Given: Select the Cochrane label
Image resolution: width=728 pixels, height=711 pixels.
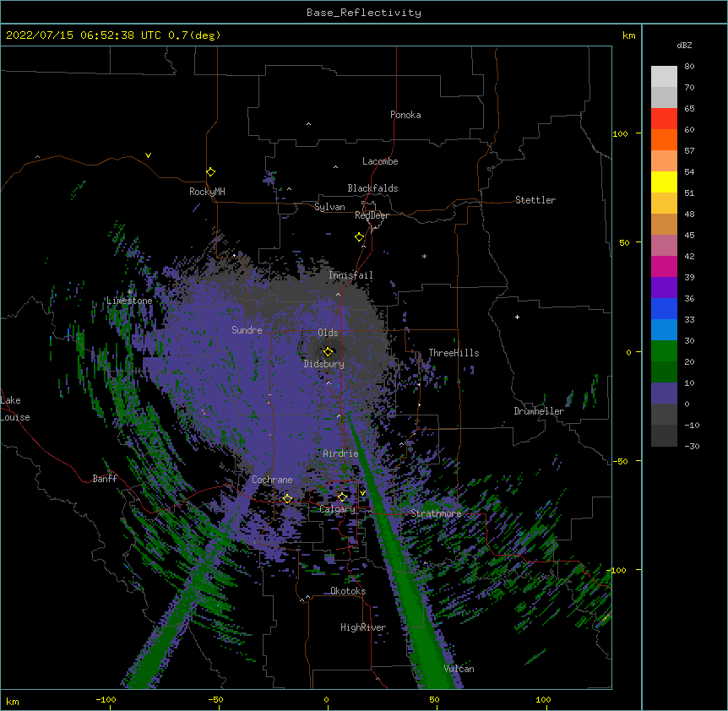Looking at the screenshot, I should (x=272, y=480).
